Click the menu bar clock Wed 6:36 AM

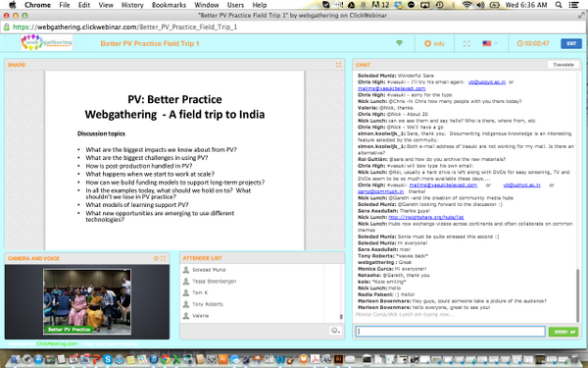click(x=527, y=5)
